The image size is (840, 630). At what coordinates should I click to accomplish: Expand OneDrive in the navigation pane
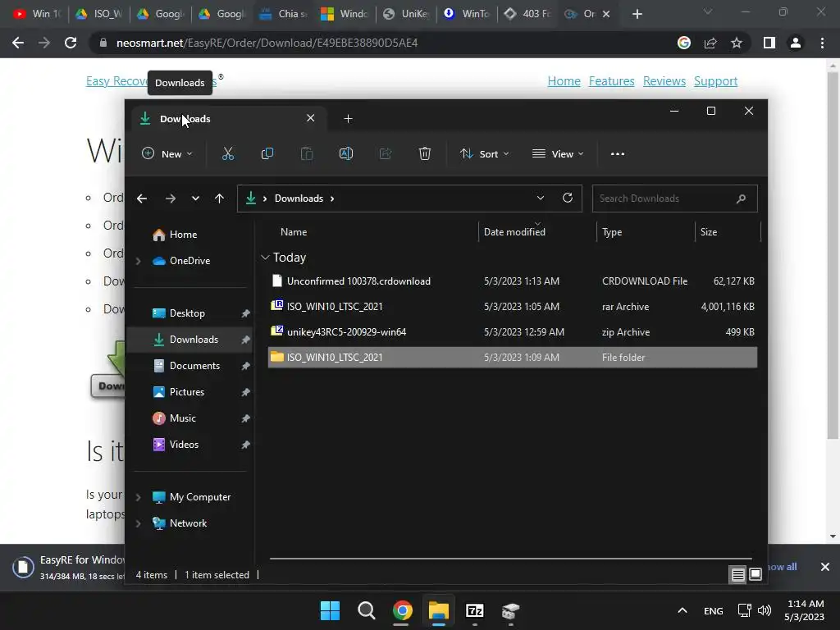pyautogui.click(x=138, y=261)
